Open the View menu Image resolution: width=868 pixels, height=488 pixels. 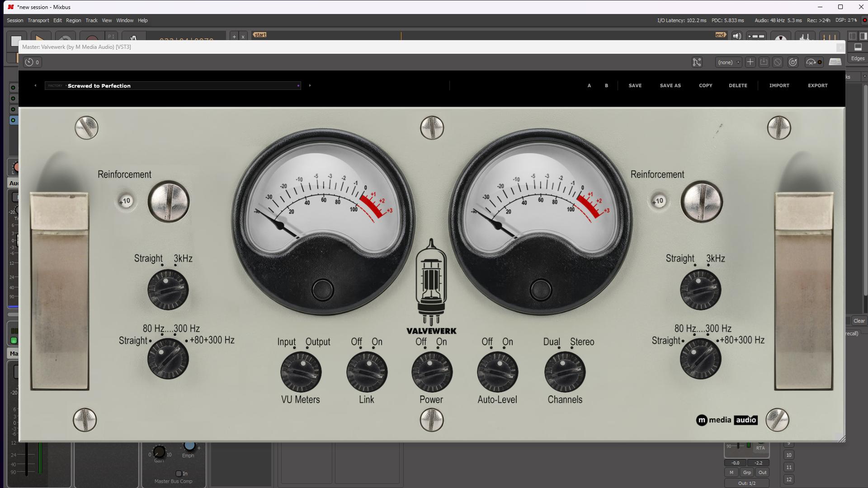click(107, 20)
